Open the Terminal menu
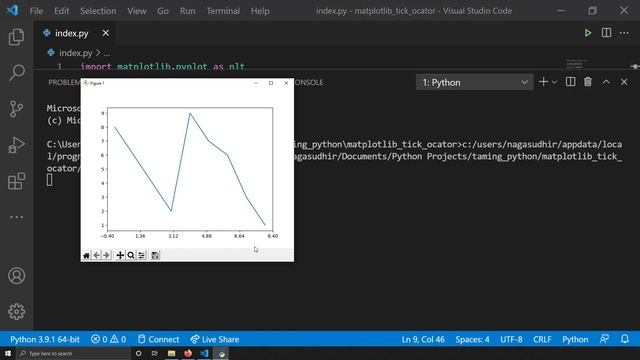 click(223, 11)
